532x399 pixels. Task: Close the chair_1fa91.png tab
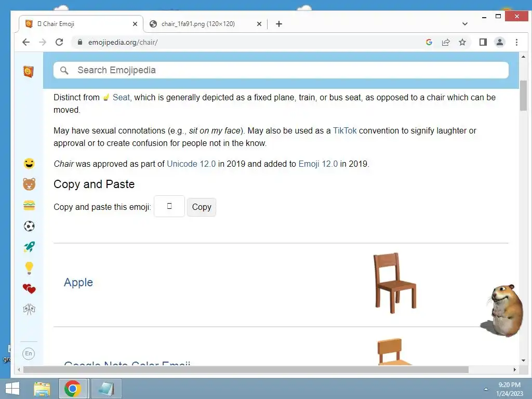[x=259, y=24]
